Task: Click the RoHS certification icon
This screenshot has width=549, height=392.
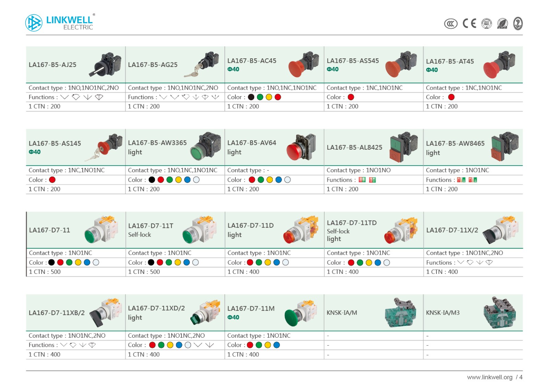Action: pyautogui.click(x=502, y=23)
